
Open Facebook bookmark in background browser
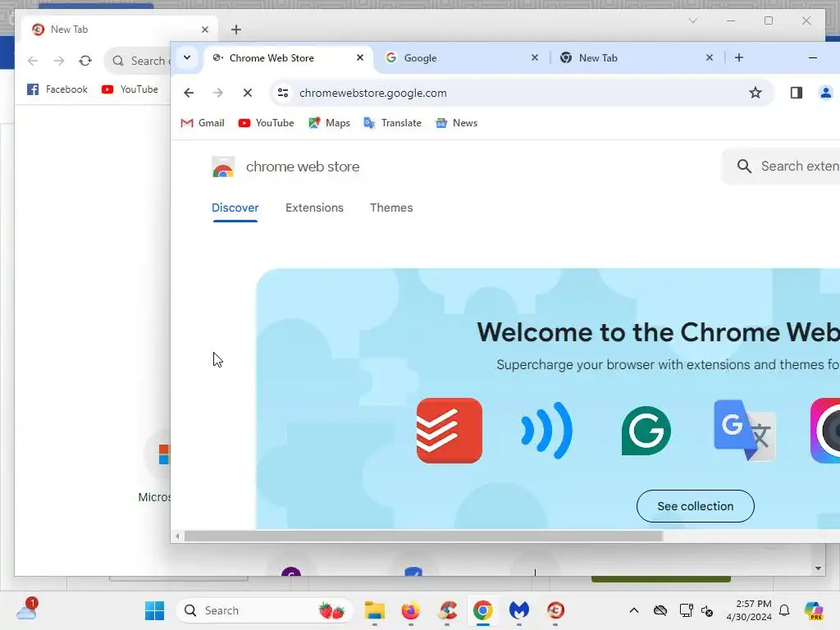coord(57,89)
